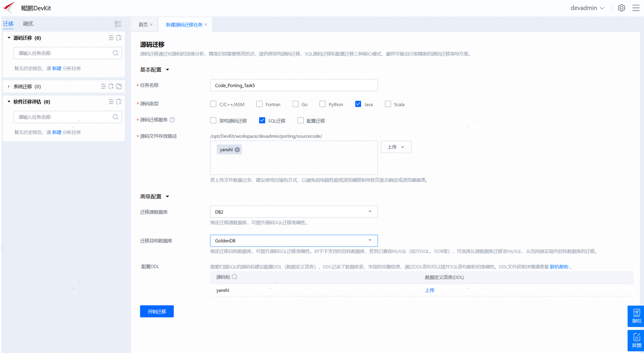644x354 pixels.
Task: Click the 联机帮助 link
Action: tap(559, 267)
